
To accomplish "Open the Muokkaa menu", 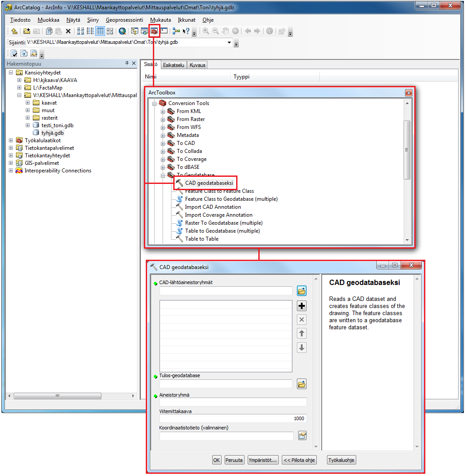I will coord(48,20).
